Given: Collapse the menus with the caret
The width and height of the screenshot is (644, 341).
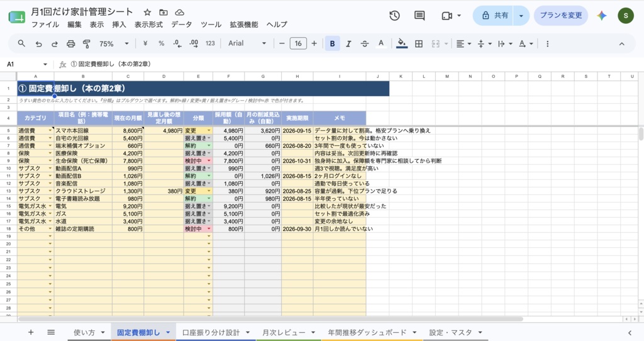Looking at the screenshot, I should [621, 44].
